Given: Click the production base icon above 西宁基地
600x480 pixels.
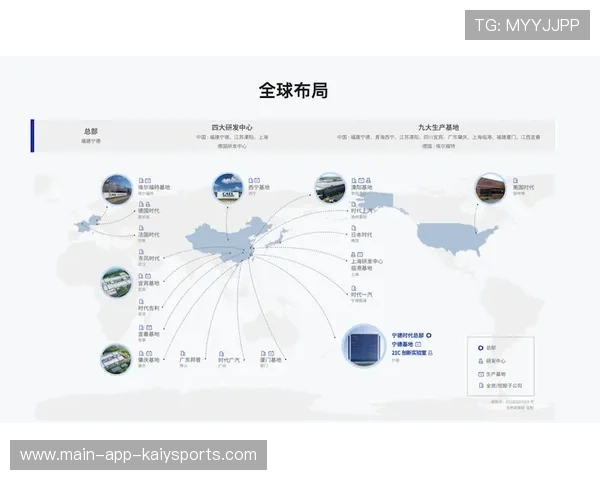Looking at the screenshot, I should [257, 181].
